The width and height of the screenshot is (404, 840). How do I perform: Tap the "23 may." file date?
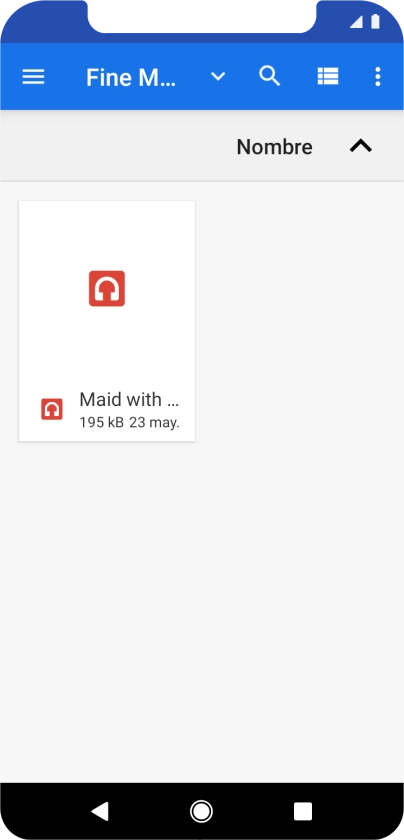point(154,423)
